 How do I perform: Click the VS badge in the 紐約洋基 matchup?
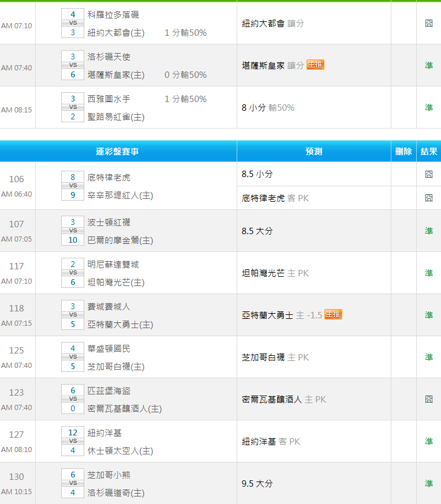(73, 441)
